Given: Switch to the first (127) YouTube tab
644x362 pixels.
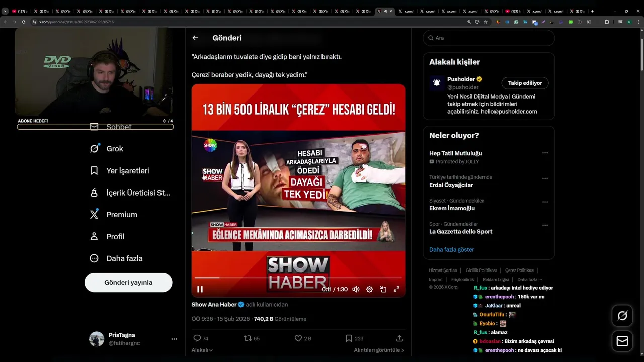Looking at the screenshot, I should (x=20, y=11).
